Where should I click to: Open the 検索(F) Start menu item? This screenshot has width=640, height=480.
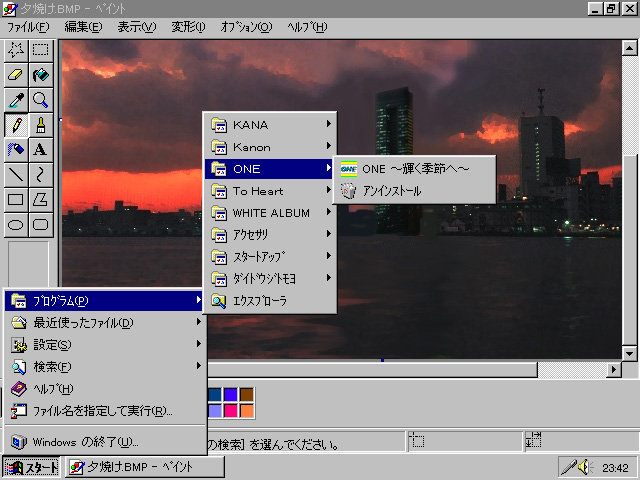(x=104, y=367)
